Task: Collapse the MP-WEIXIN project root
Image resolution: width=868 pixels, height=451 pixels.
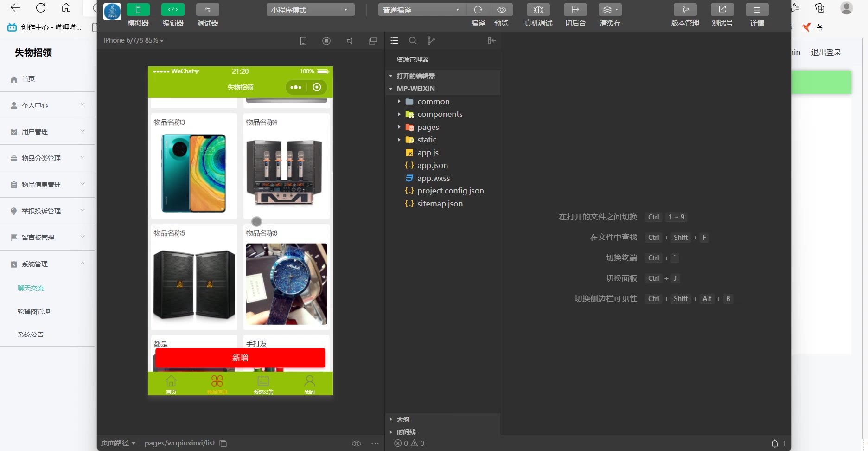Action: (443, 89)
